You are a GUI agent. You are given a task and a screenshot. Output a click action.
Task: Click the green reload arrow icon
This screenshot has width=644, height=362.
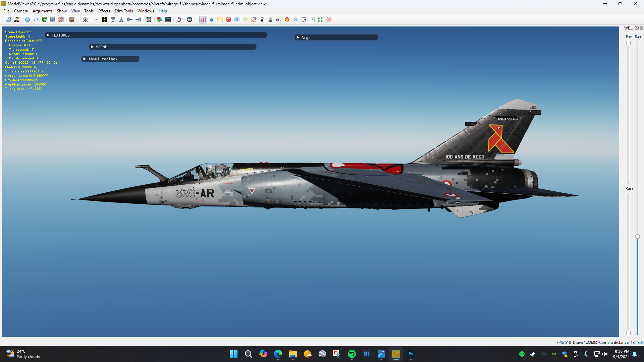pos(44,19)
